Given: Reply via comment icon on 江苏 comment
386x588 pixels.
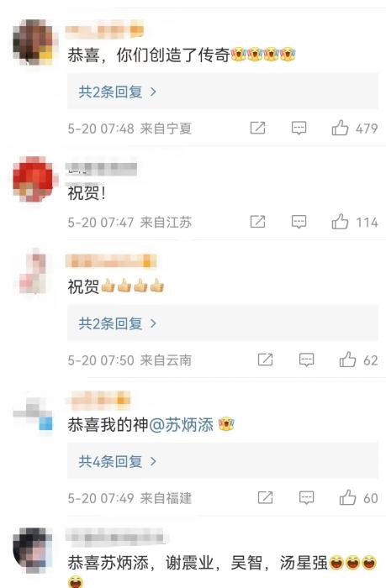Looking at the screenshot, I should tap(299, 222).
